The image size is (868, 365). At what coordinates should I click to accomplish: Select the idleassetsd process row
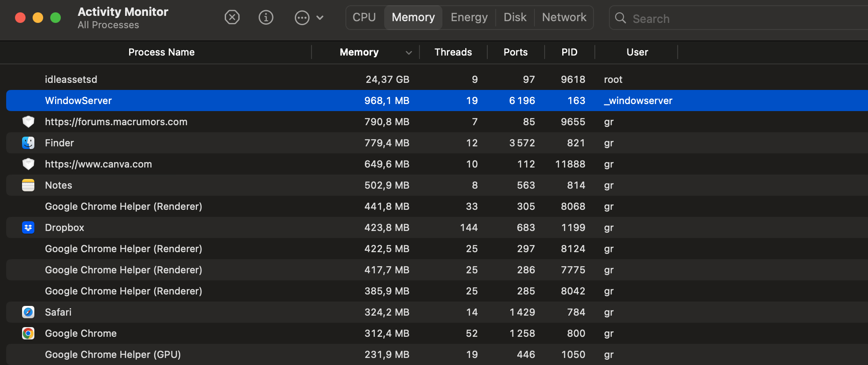pyautogui.click(x=437, y=79)
